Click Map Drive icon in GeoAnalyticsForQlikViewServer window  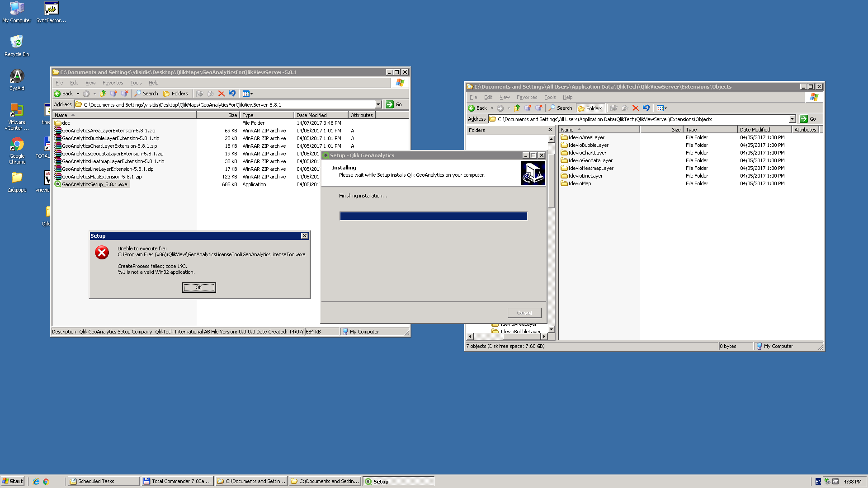pos(113,94)
